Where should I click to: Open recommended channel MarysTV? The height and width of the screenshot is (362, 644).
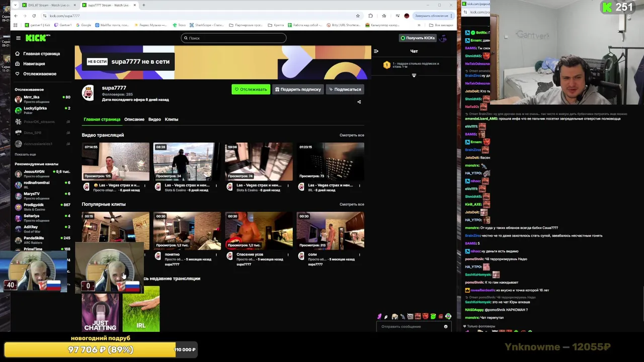(x=43, y=196)
